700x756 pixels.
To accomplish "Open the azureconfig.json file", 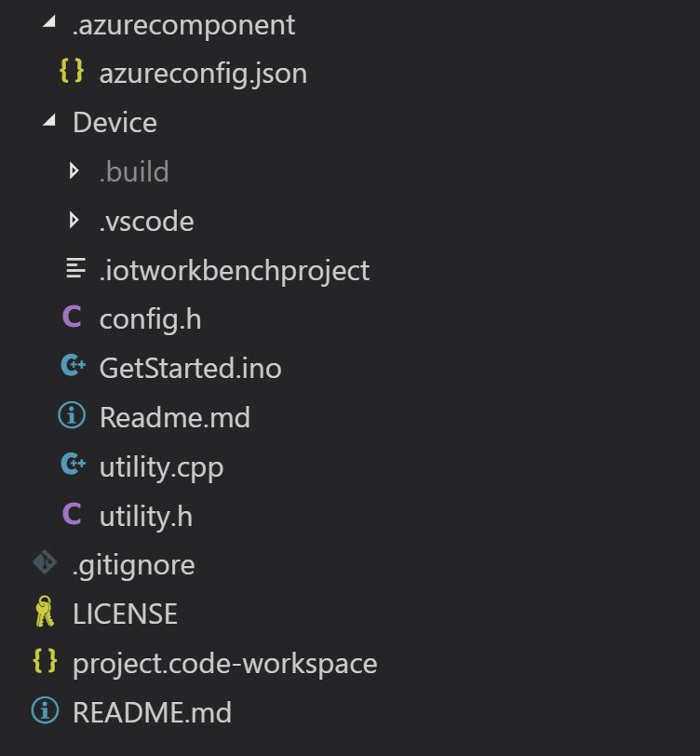I will (203, 74).
